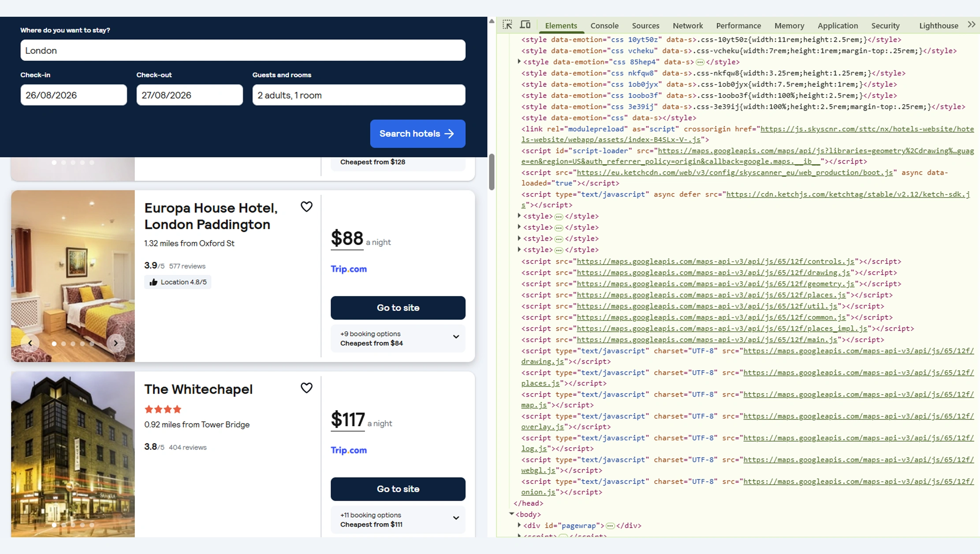Click Cheapest from $128 text
Viewport: 980px width, 554px height.
coord(373,162)
